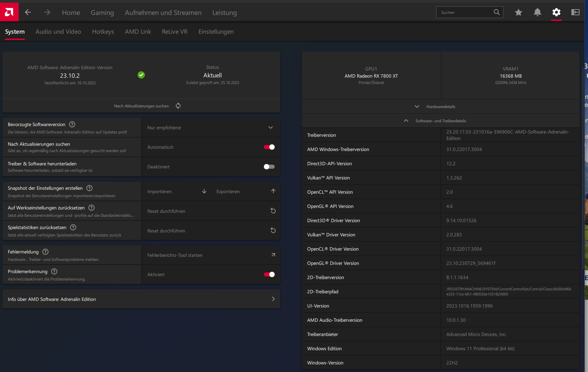
Task: Click the Importieren down arrow icon
Action: click(x=204, y=191)
